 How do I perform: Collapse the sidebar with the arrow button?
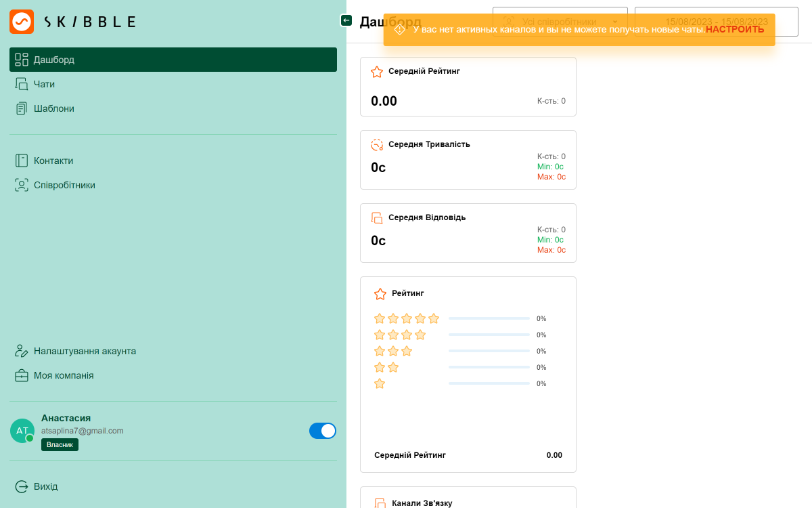click(x=346, y=21)
